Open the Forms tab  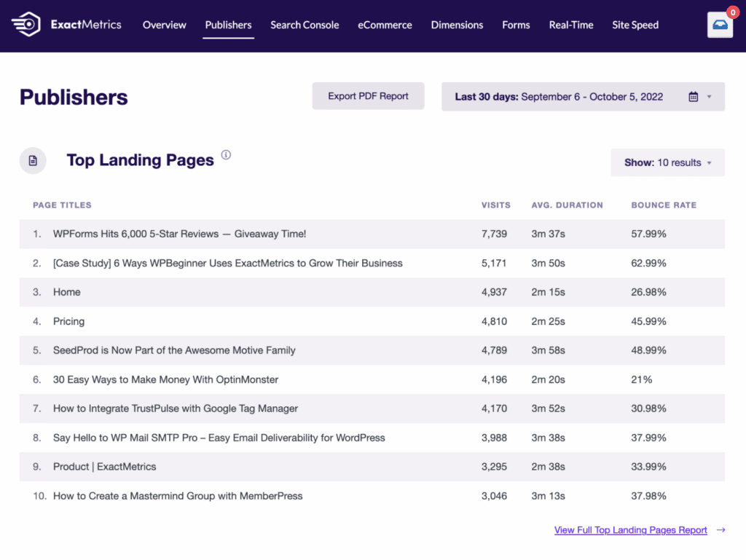click(516, 25)
